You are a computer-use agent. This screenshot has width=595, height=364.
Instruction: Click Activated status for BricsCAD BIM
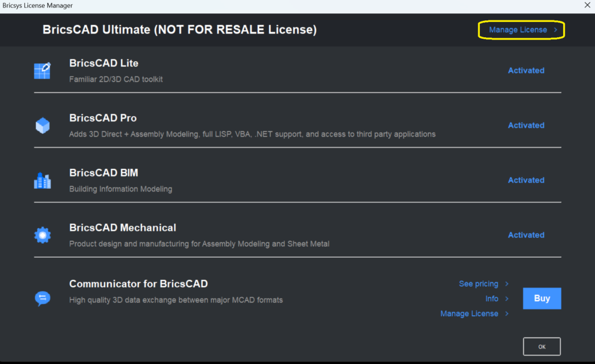526,181
